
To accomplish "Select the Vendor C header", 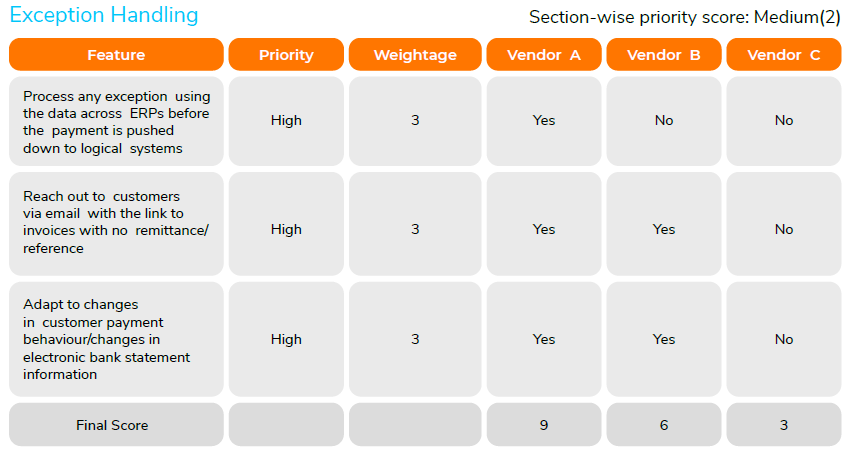I will [x=784, y=55].
